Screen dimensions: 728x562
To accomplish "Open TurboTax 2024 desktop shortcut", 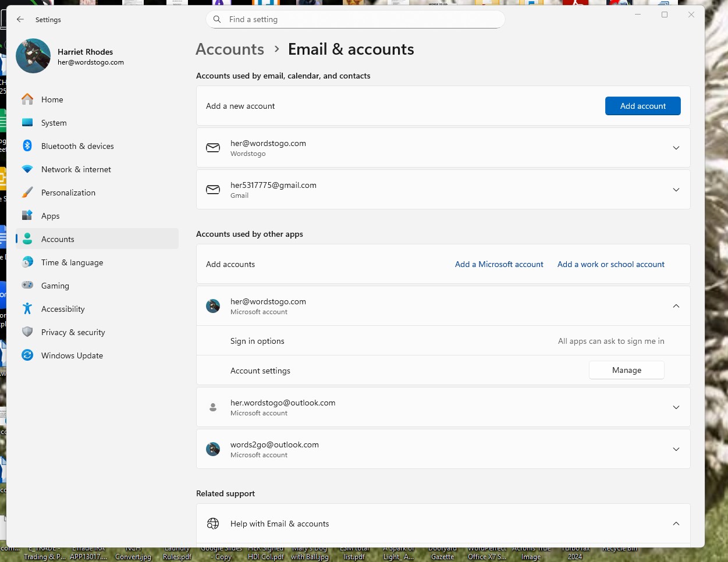I will click(576, 552).
